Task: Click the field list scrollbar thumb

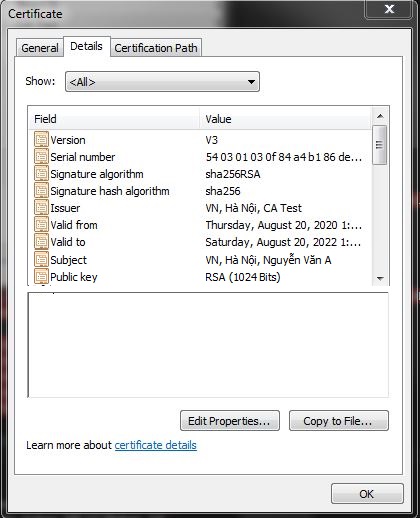Action: click(x=380, y=145)
